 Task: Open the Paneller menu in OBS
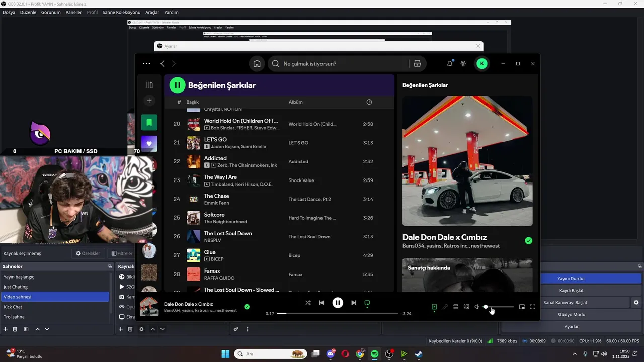coord(74,12)
